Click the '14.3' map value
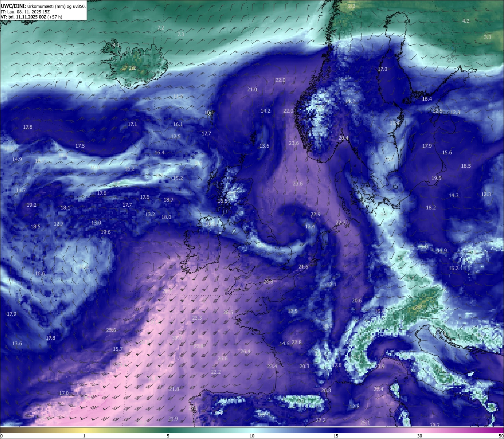This screenshot has width=504, height=439. click(x=454, y=195)
